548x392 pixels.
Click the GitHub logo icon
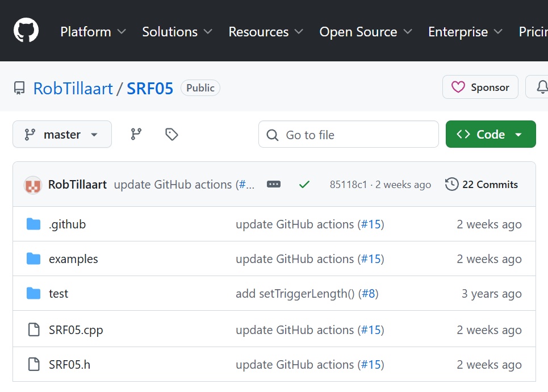tap(26, 30)
